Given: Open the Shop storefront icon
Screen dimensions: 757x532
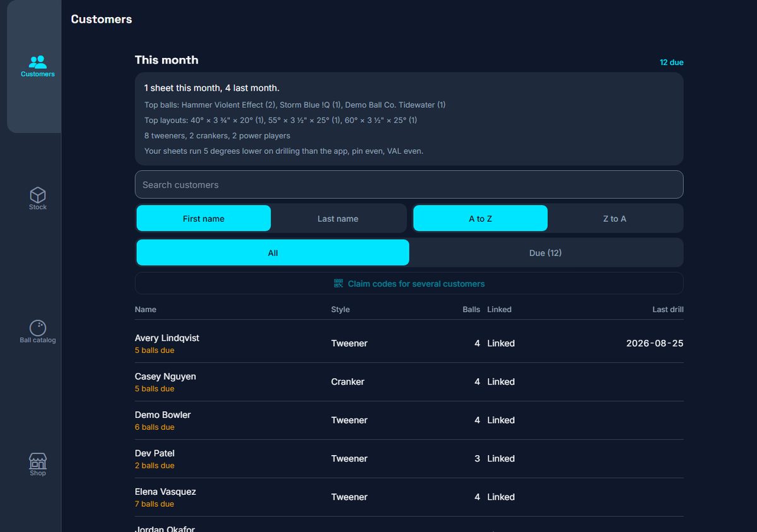Looking at the screenshot, I should coord(38,461).
